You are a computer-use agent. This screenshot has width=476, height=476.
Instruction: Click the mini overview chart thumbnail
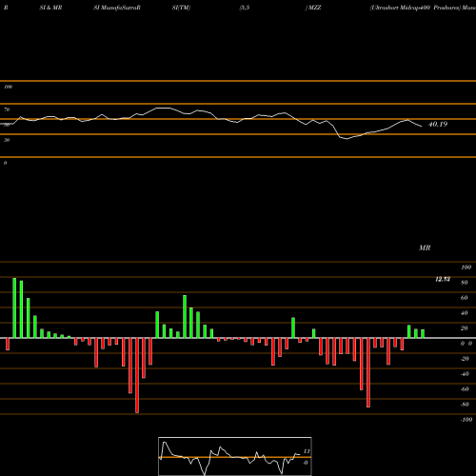235,456
